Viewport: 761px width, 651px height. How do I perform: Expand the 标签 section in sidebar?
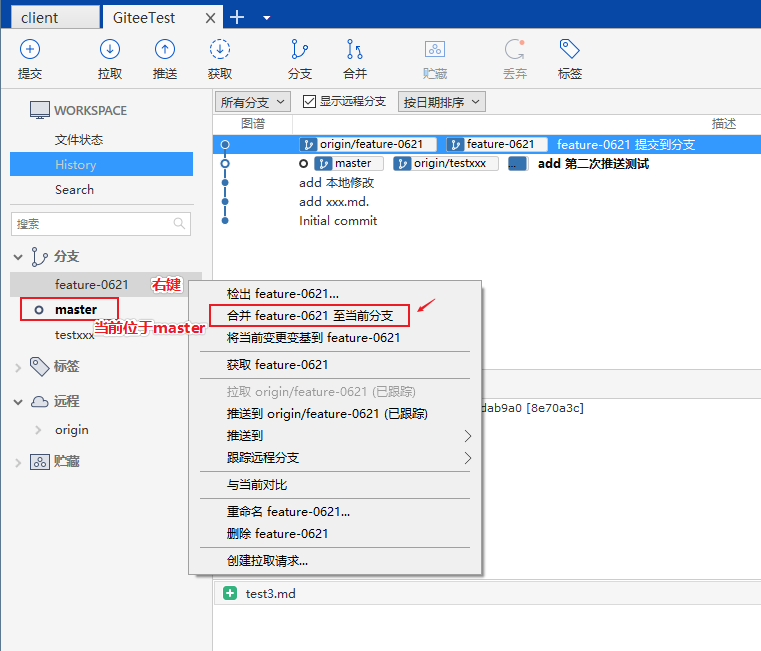pyautogui.click(x=18, y=367)
